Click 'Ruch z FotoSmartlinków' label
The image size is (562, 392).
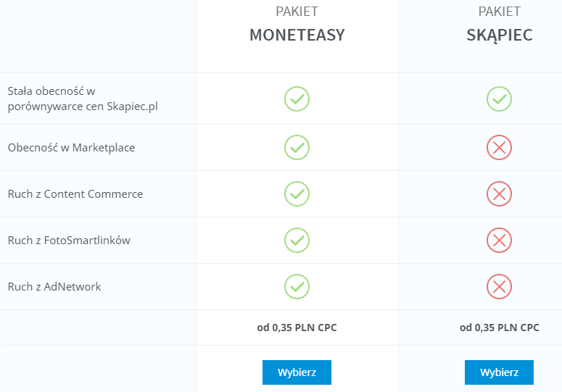(69, 241)
